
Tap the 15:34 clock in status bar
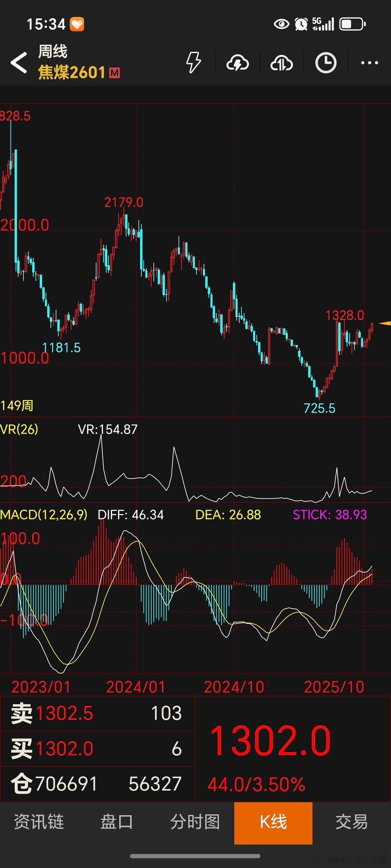46,24
